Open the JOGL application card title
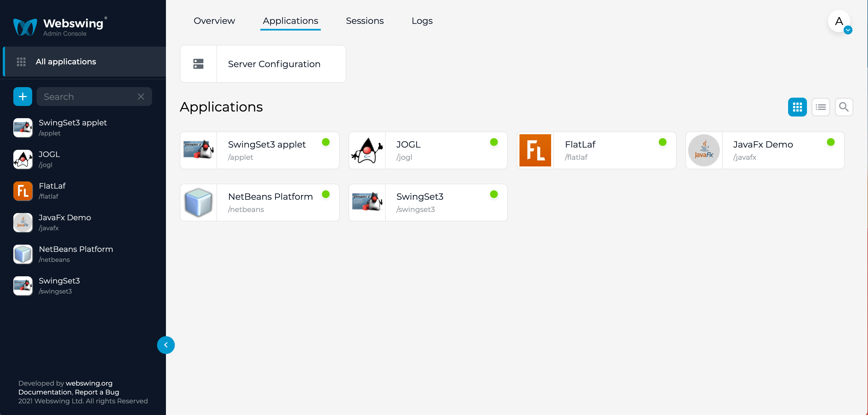Image resolution: width=868 pixels, height=415 pixels. (x=408, y=145)
